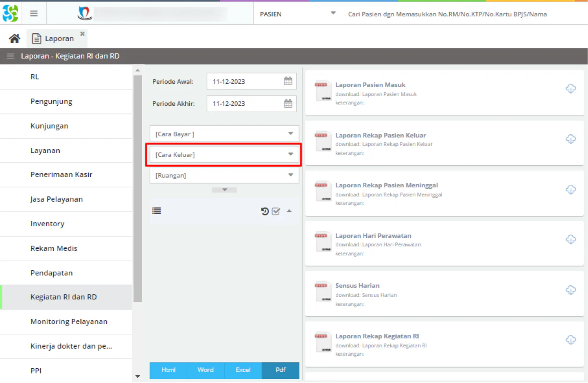Toggle the check-all icon

pyautogui.click(x=276, y=211)
